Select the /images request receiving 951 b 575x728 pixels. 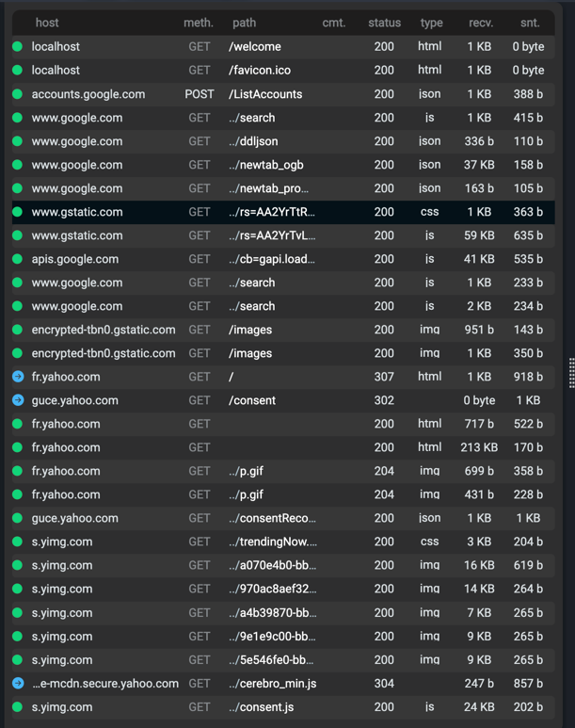(283, 330)
